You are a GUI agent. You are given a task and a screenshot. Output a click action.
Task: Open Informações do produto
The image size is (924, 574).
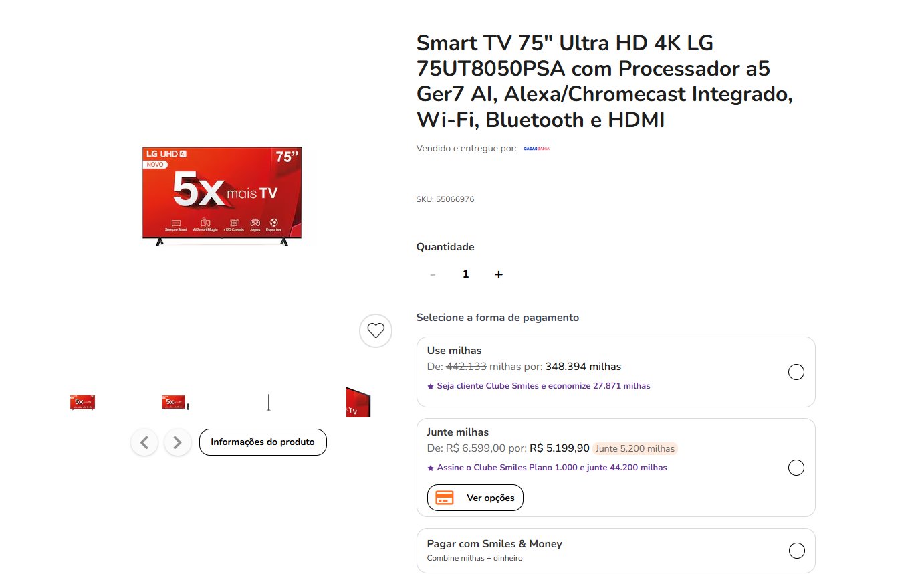tap(263, 442)
